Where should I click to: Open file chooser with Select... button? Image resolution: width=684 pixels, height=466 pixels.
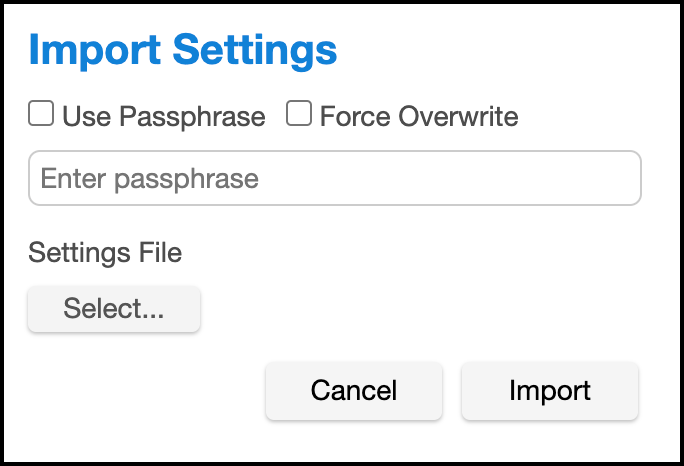114,309
